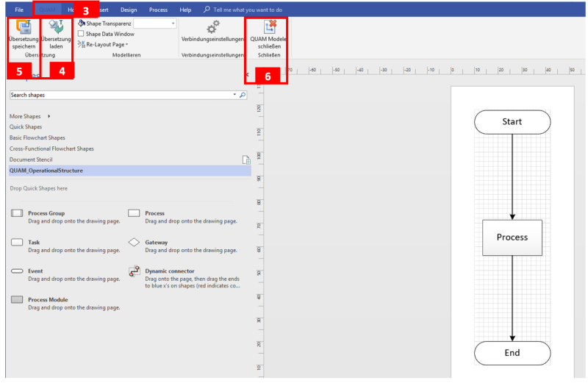Screen dimensions: 588x383
Task: Select the End shape on the canvas
Action: click(x=512, y=353)
